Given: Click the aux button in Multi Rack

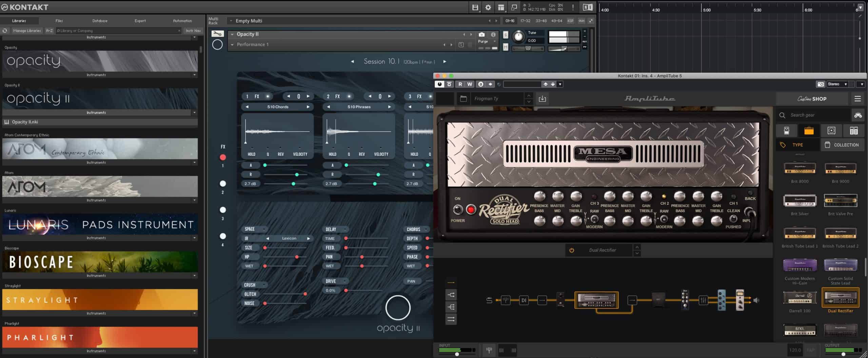Looking at the screenshot, I should (x=581, y=21).
